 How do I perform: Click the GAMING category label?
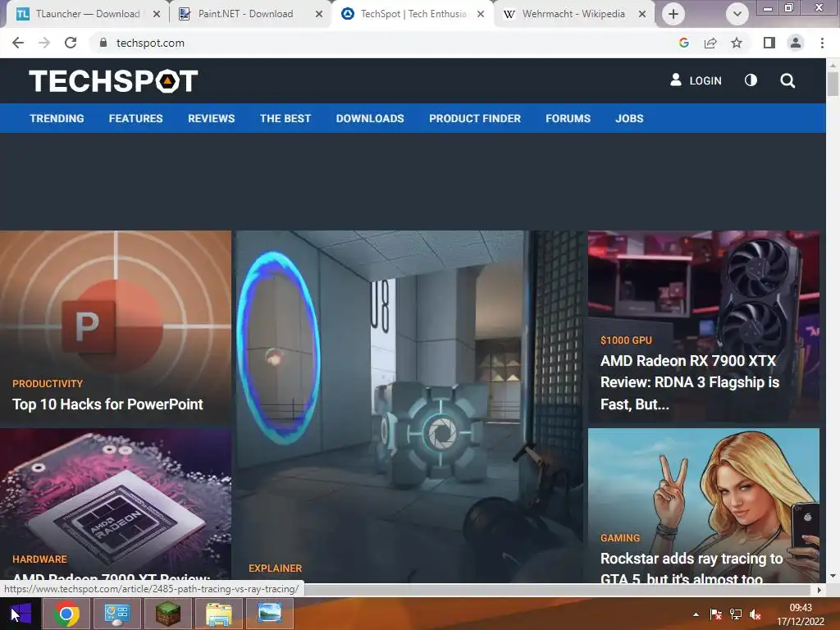(620, 538)
